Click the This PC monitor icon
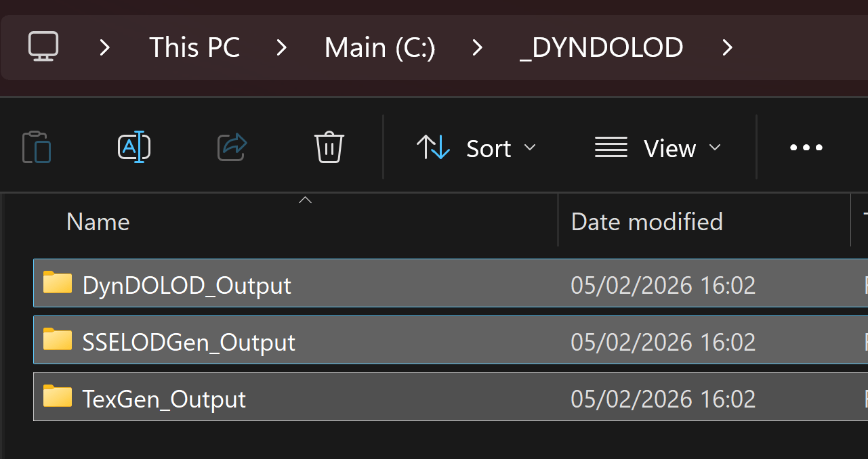 pyautogui.click(x=43, y=47)
